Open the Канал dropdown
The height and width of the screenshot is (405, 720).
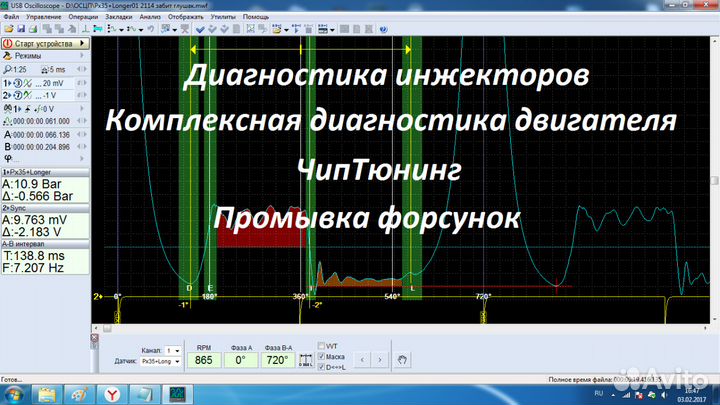173,350
